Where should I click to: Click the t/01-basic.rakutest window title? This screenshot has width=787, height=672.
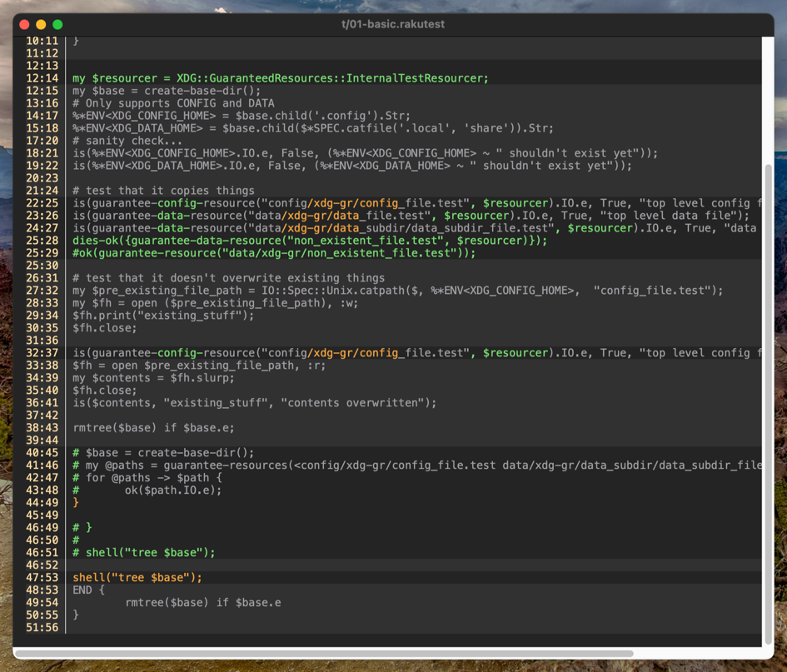pos(393,24)
